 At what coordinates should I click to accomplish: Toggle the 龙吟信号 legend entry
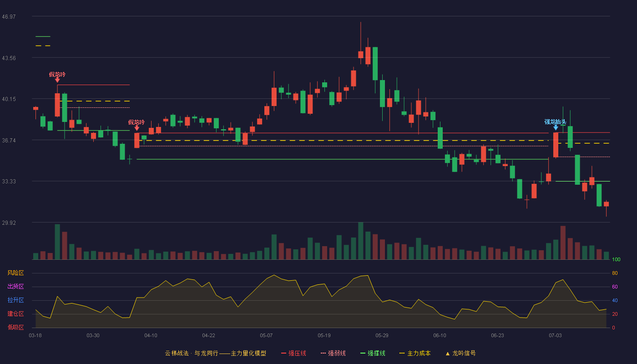[460, 353]
